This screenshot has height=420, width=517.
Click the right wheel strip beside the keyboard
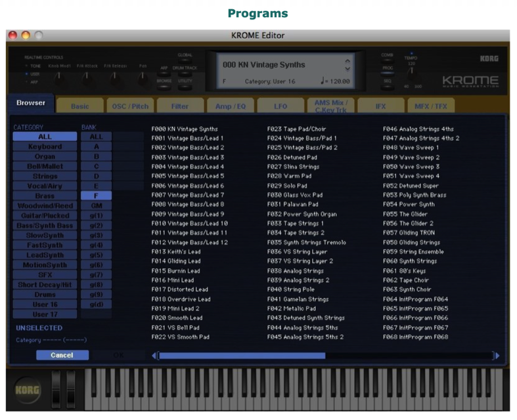70,390
